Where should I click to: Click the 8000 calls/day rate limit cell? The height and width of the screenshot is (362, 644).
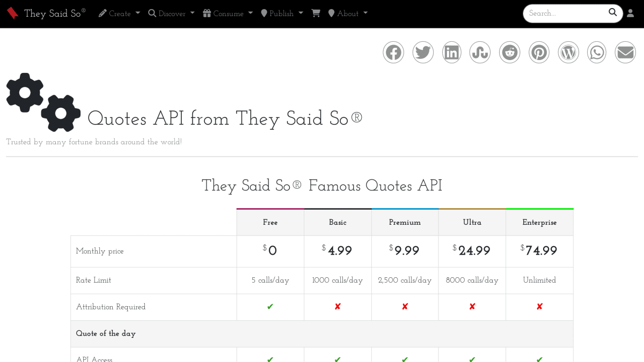tap(472, 280)
